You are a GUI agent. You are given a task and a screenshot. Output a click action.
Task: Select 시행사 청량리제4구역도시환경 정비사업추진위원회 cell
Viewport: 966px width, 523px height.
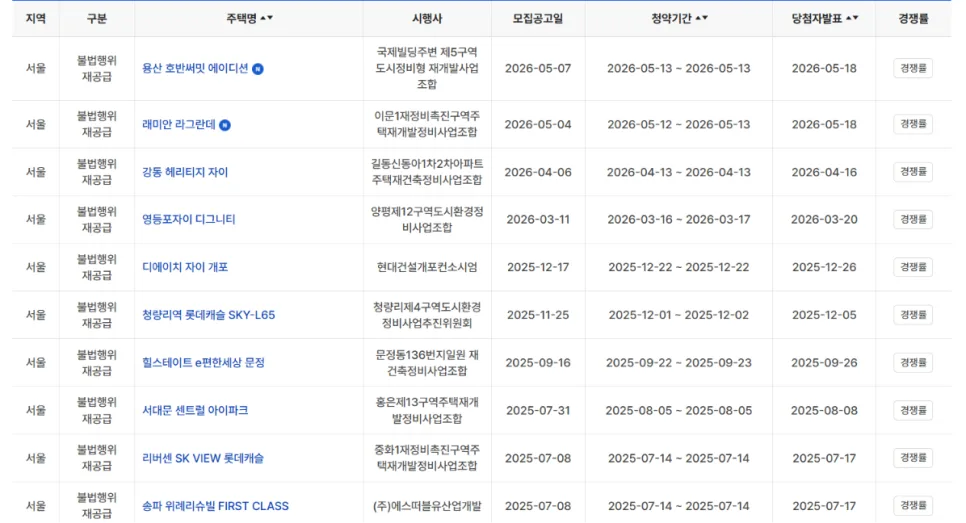click(427, 315)
